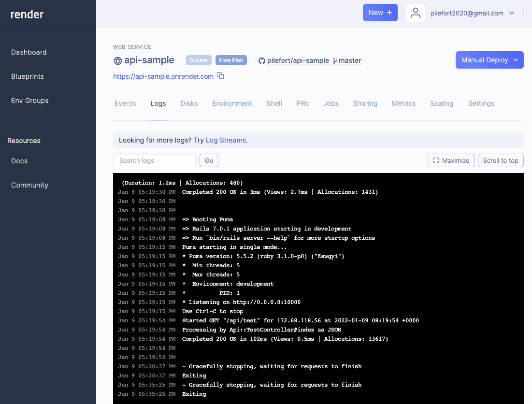Select the Shell tab
Image resolution: width=532 pixels, height=404 pixels.
pos(274,103)
